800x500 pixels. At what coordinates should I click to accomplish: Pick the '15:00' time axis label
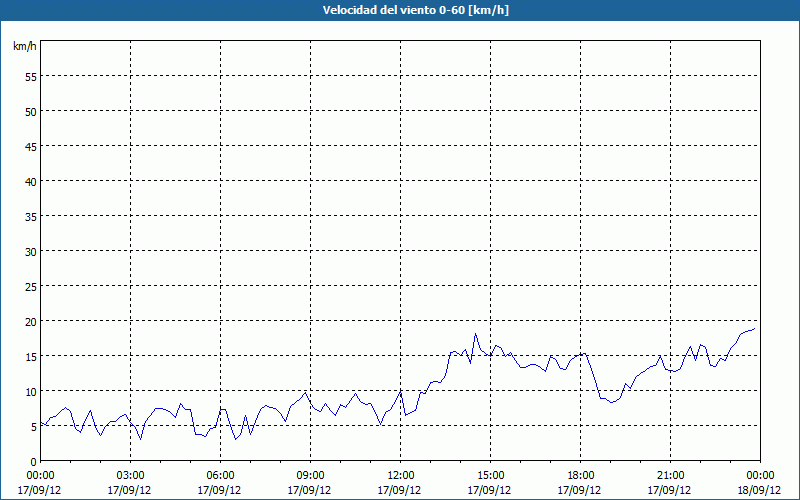tap(490, 476)
